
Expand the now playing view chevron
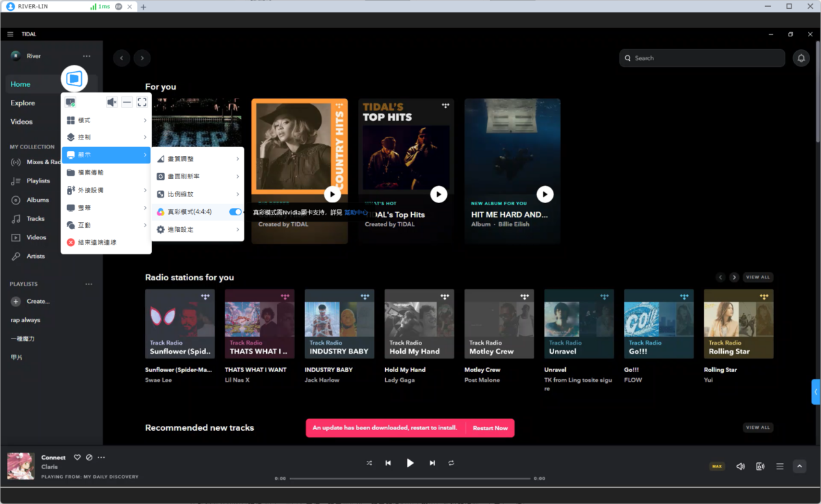tap(799, 466)
